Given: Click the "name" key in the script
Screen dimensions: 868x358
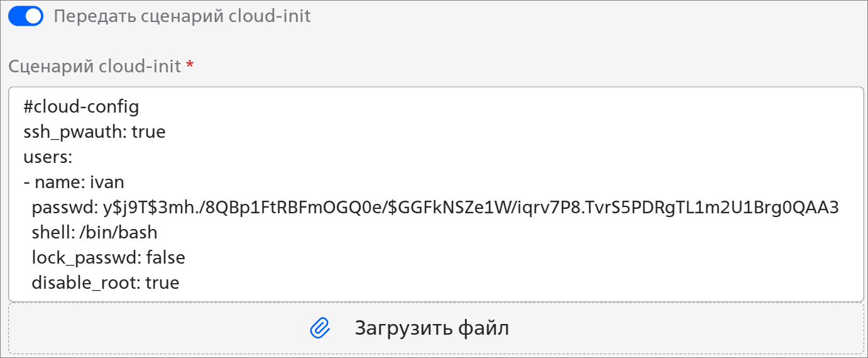Looking at the screenshot, I should (60, 182).
